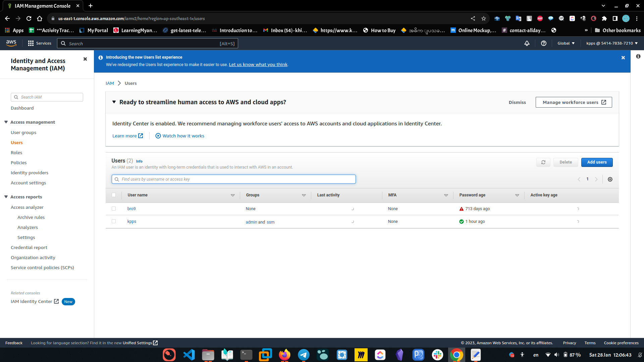Dismiss the blue Users list banner
The width and height of the screenshot is (644, 362).
[623, 58]
